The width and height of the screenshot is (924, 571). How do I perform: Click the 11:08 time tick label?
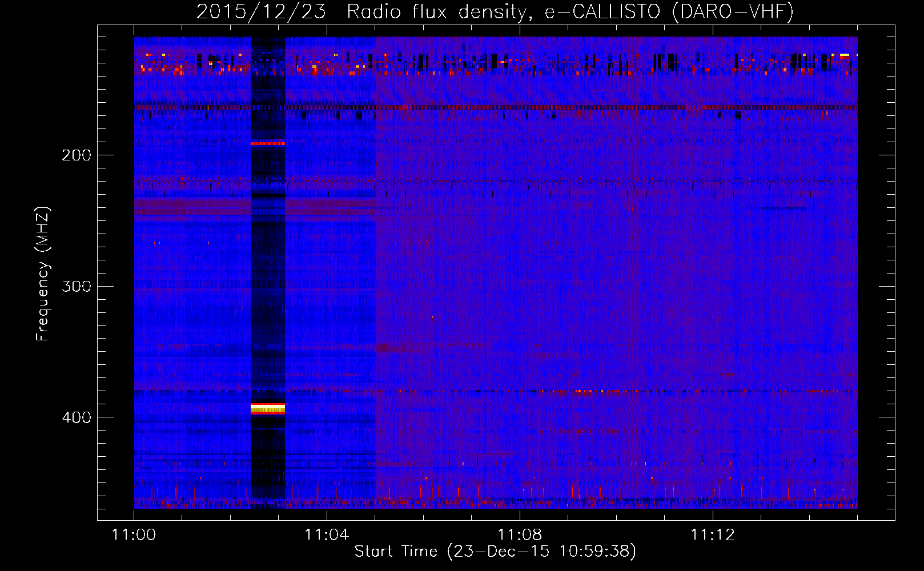click(520, 534)
